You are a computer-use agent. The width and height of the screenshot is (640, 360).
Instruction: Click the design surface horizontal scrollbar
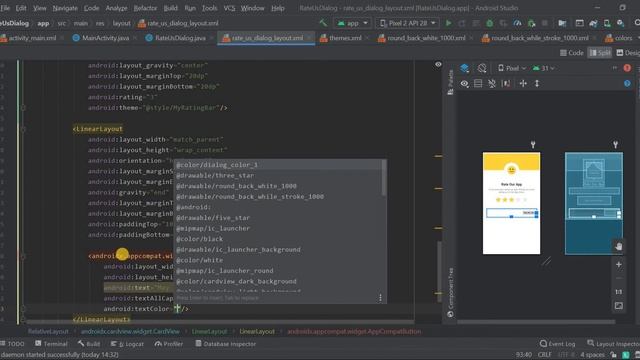(536, 322)
